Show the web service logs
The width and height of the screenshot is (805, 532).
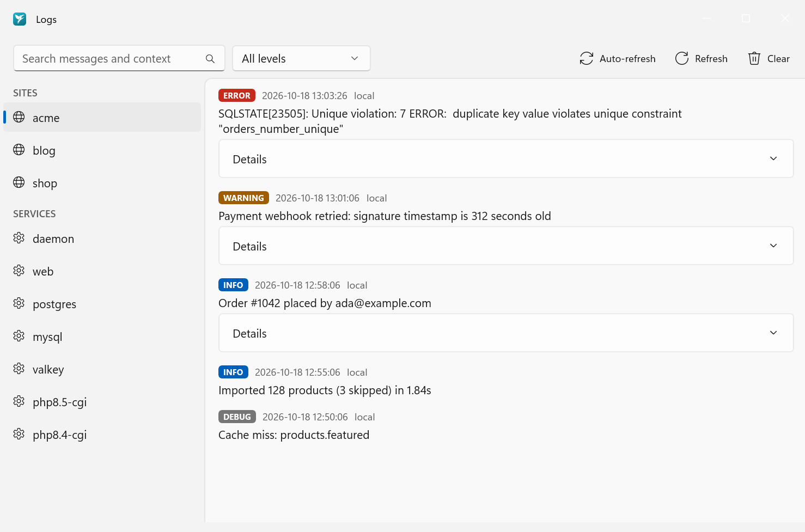click(x=102, y=271)
